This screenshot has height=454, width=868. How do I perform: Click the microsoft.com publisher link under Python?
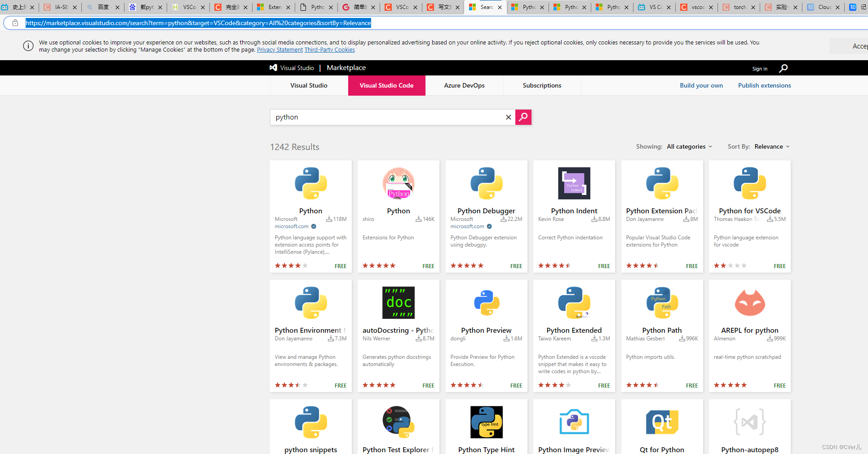coord(292,226)
